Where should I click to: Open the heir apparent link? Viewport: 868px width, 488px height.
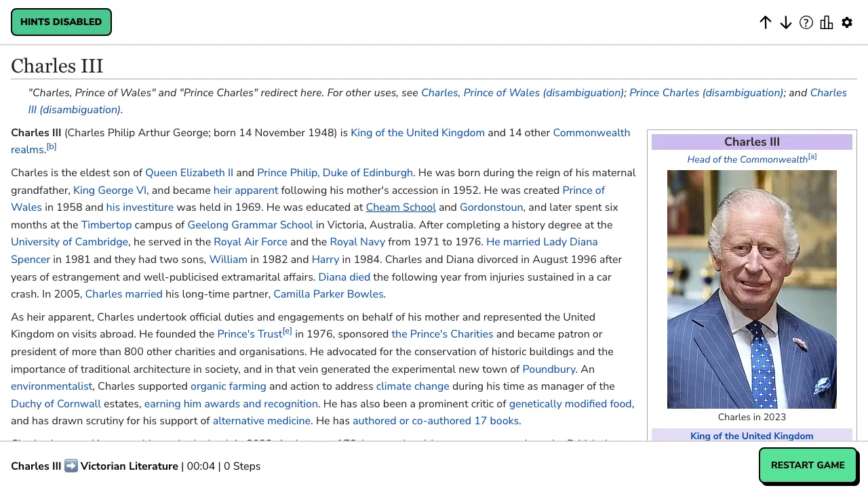click(x=245, y=190)
